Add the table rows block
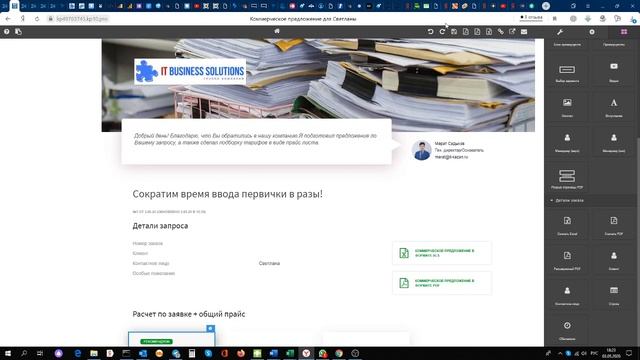This screenshot has height=360, width=640. tap(614, 296)
